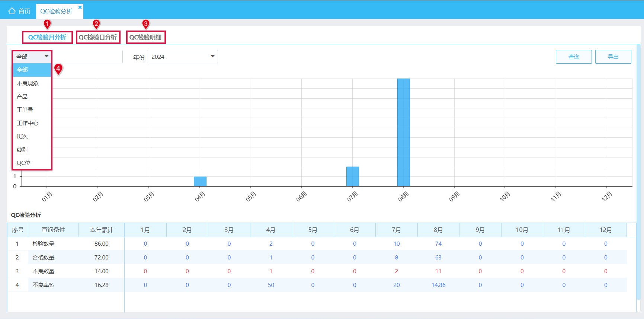Pick 班次 from the dropdown

coord(32,137)
